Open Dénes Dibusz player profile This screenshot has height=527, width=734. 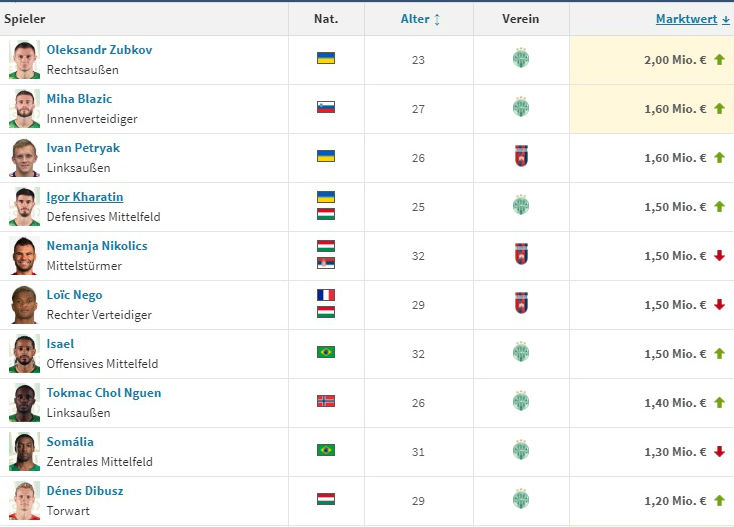pos(85,491)
